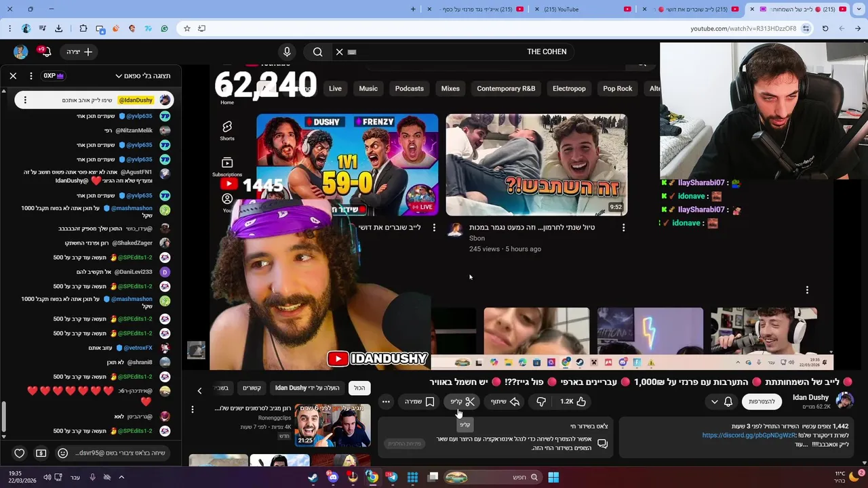Open options menu for Ronenggclips video
This screenshot has height=488, width=868.
tap(193, 409)
